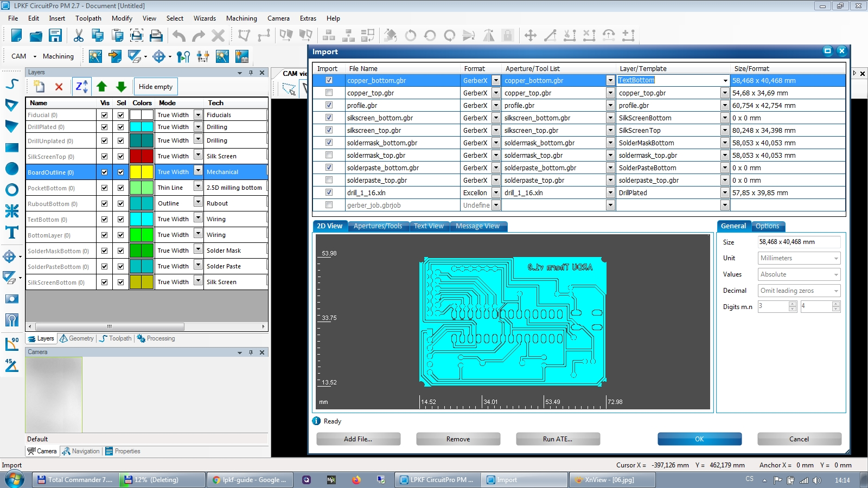Select the 90 degree angle tool
868x488 pixels.
pos(12,344)
